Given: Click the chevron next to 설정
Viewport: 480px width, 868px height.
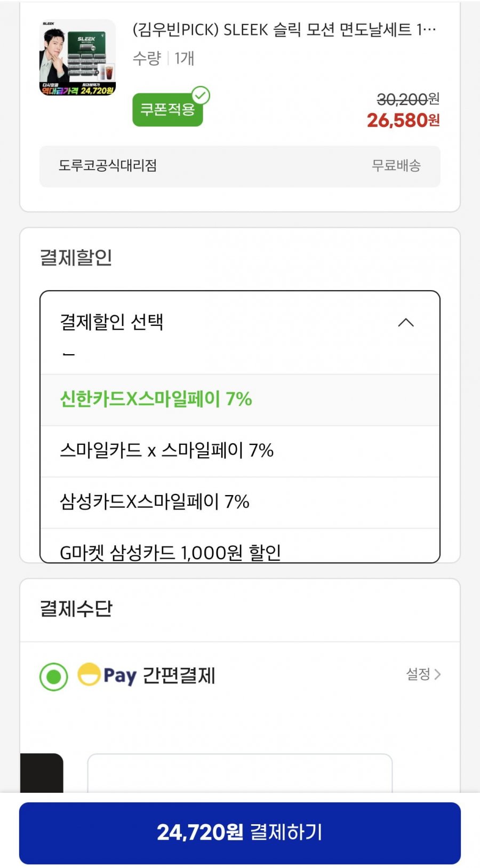Looking at the screenshot, I should (x=438, y=674).
